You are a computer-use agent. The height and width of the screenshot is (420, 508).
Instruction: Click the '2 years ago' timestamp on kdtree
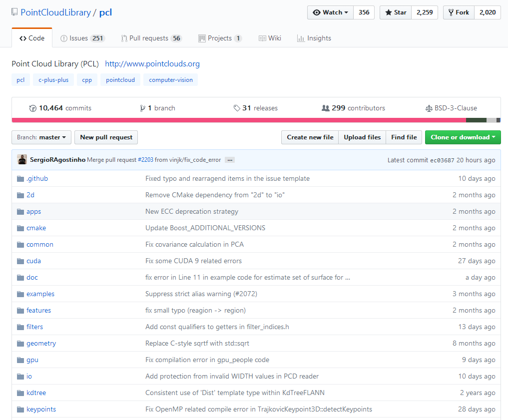click(x=478, y=393)
